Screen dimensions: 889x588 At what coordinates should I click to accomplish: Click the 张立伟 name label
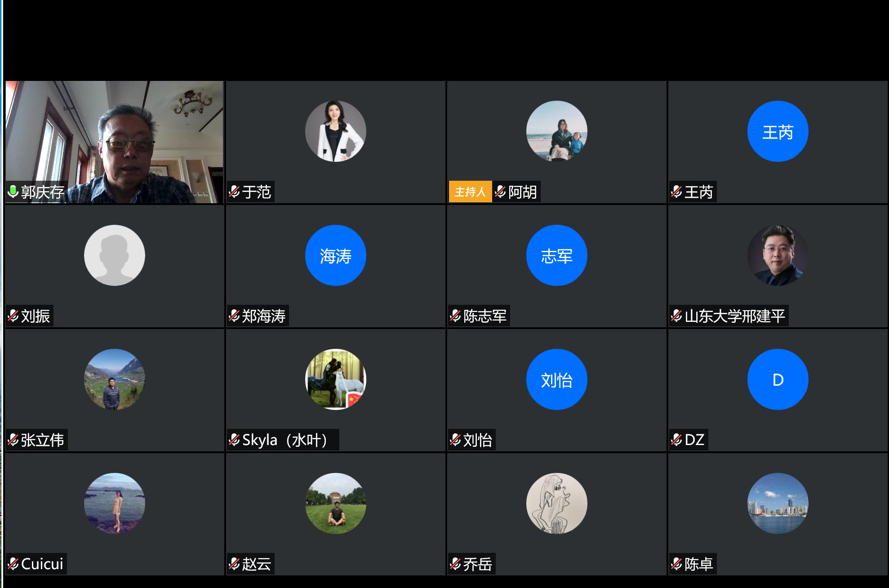click(x=42, y=440)
